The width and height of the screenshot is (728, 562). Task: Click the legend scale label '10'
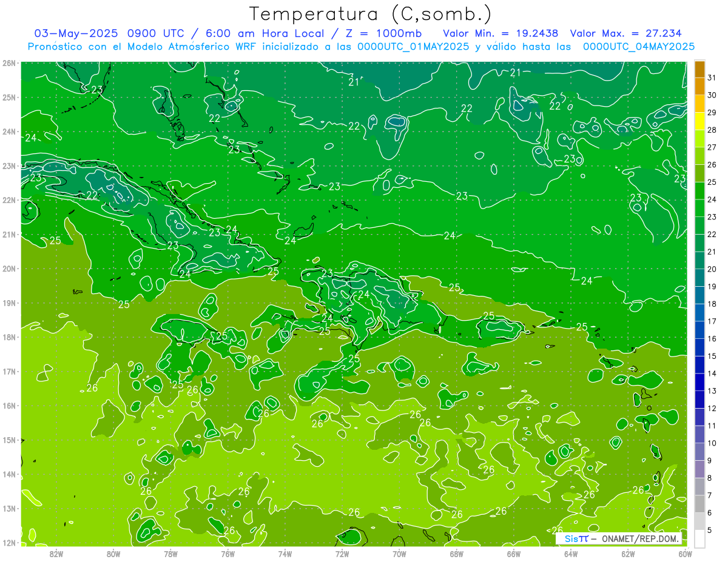click(x=712, y=443)
